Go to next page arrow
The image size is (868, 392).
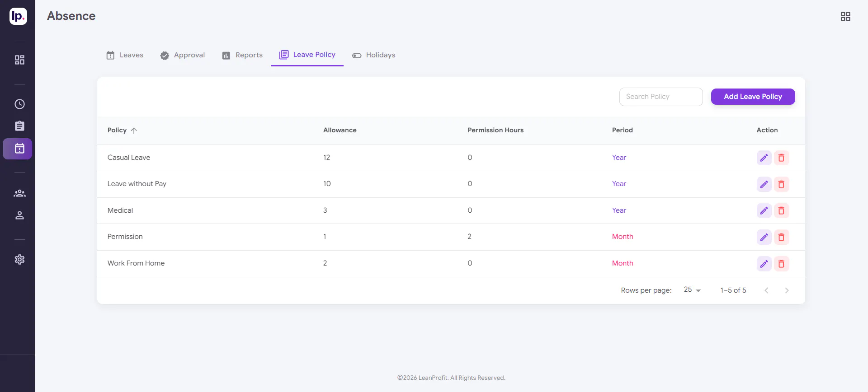pos(787,290)
